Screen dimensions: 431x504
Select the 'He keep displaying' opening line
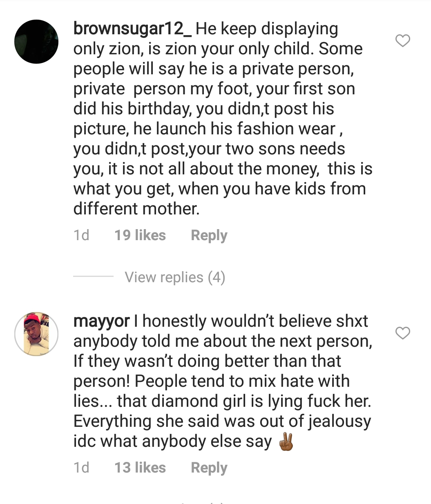(x=266, y=29)
